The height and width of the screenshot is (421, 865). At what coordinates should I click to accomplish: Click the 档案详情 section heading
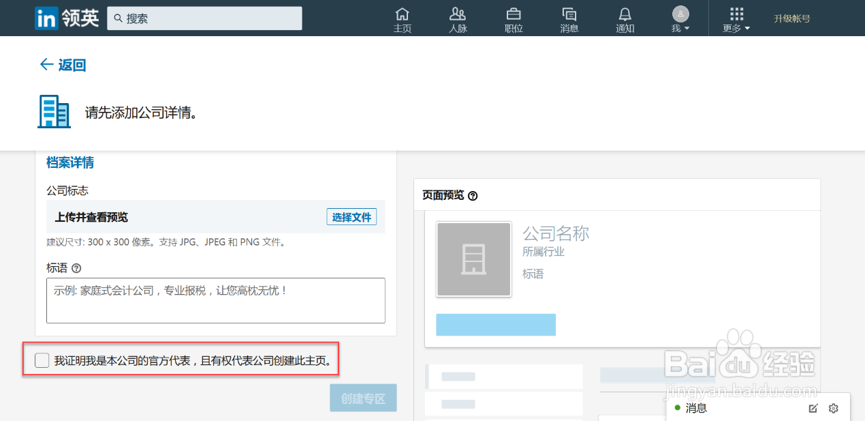tap(70, 163)
